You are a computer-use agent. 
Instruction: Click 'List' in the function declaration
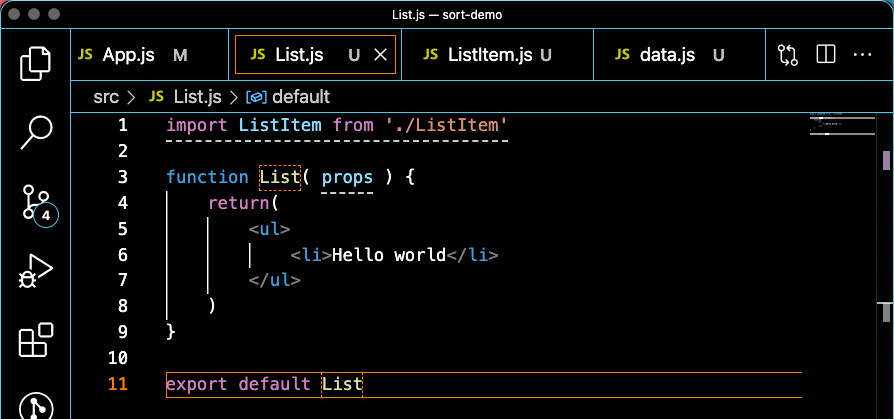(280, 177)
